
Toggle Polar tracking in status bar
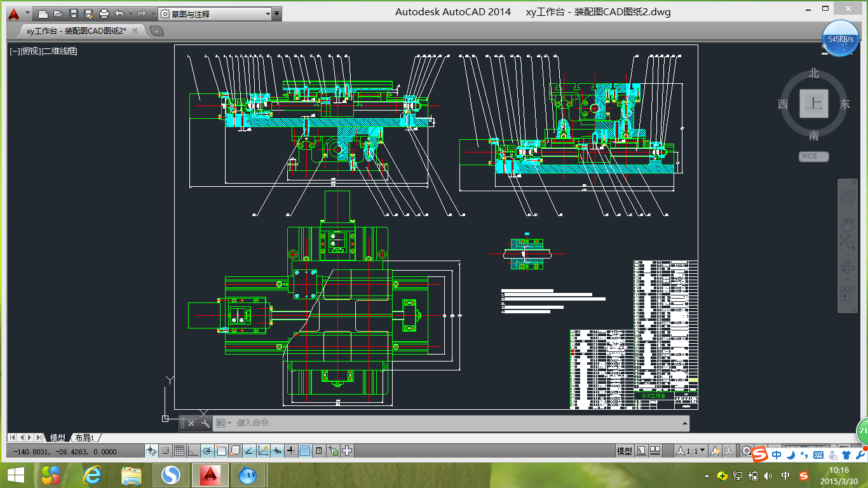click(x=207, y=451)
